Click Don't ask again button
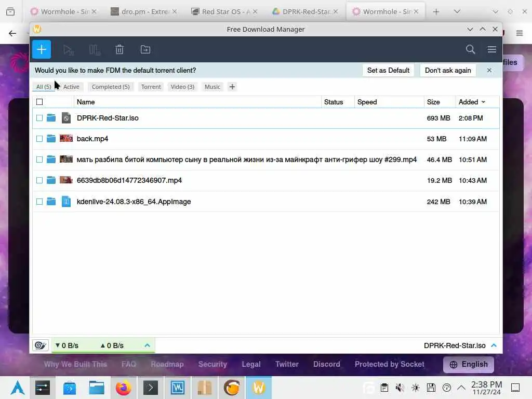The width and height of the screenshot is (532, 399). 448,70
